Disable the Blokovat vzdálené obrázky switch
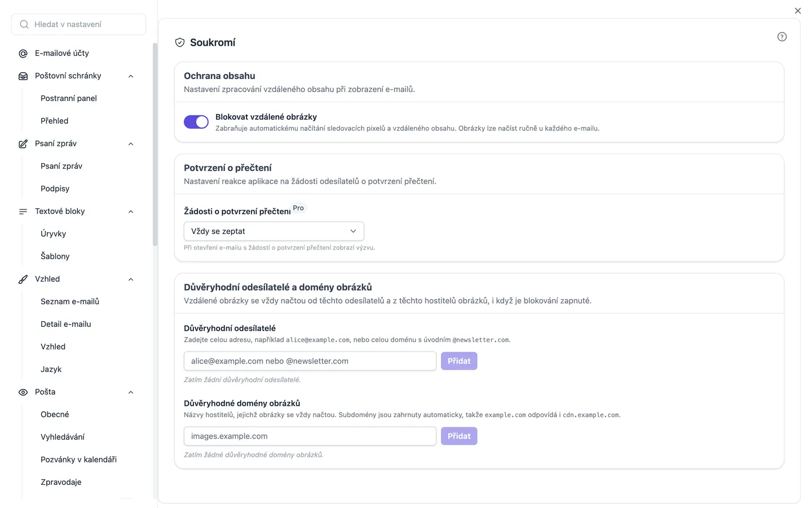 (196, 122)
